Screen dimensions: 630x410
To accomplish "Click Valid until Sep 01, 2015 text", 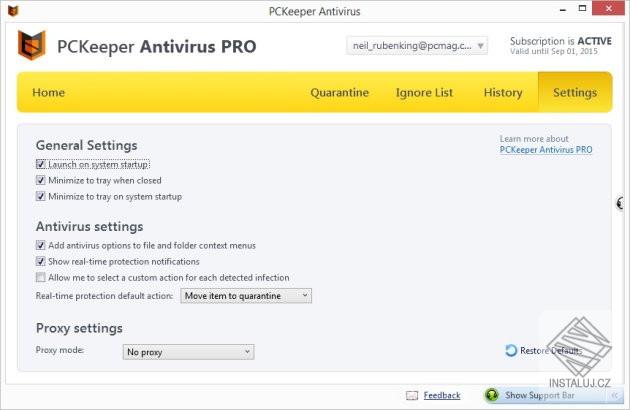I will point(554,51).
